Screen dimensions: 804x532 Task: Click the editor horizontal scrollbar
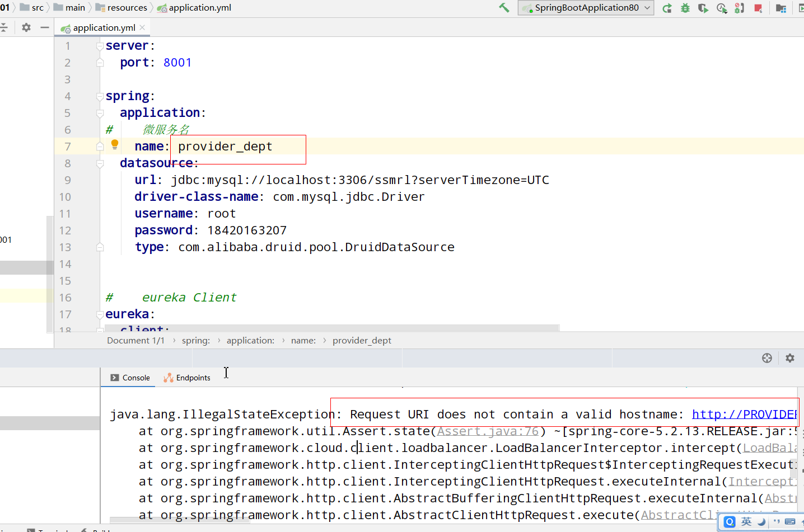click(332, 328)
